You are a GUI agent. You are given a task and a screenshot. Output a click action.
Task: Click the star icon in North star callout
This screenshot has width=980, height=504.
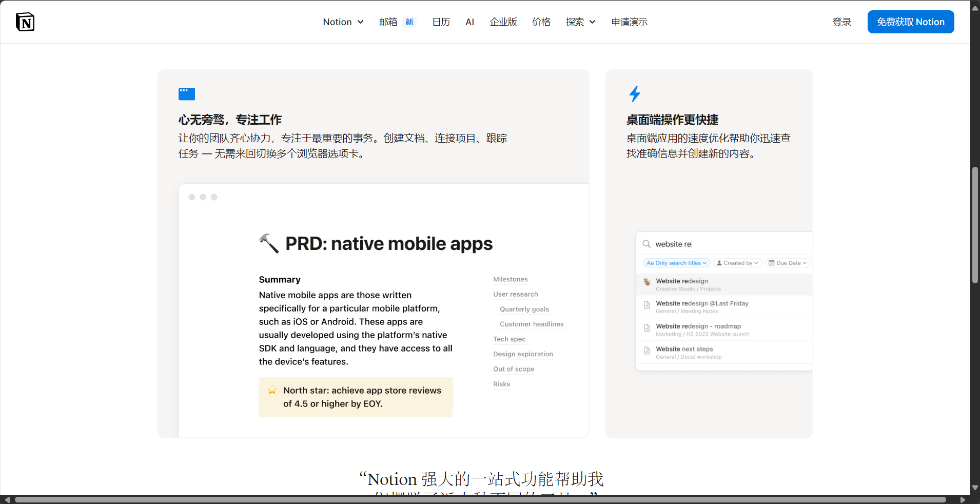coord(272,390)
